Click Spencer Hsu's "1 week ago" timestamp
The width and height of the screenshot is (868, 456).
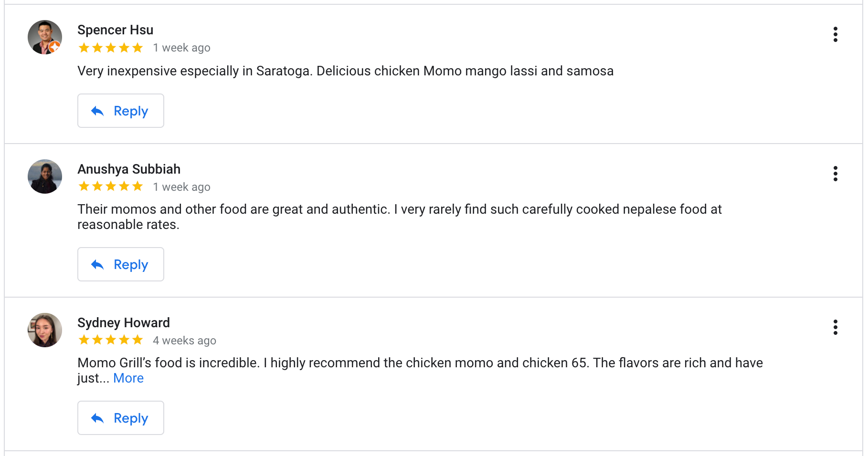click(x=181, y=48)
